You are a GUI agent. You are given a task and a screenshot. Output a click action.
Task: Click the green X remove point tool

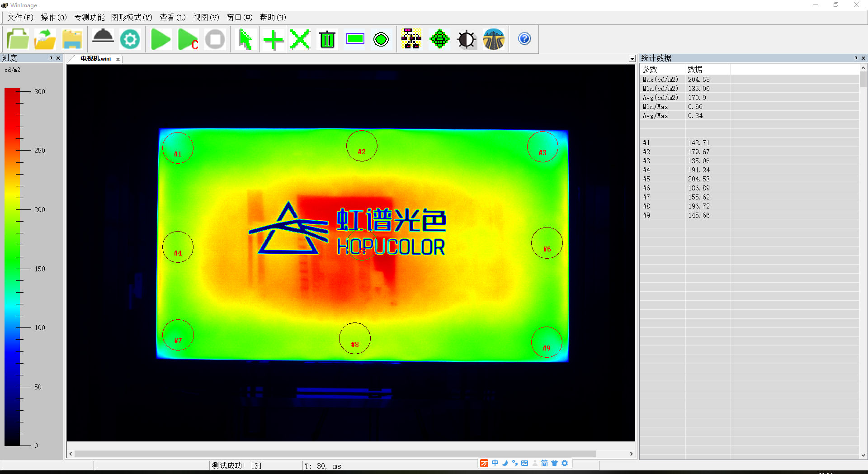click(300, 40)
